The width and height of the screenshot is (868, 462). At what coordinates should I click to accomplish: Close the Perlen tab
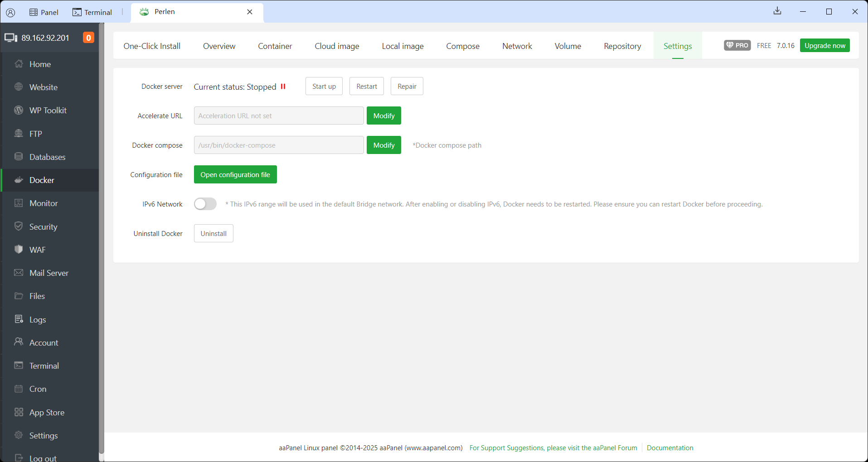coord(250,12)
